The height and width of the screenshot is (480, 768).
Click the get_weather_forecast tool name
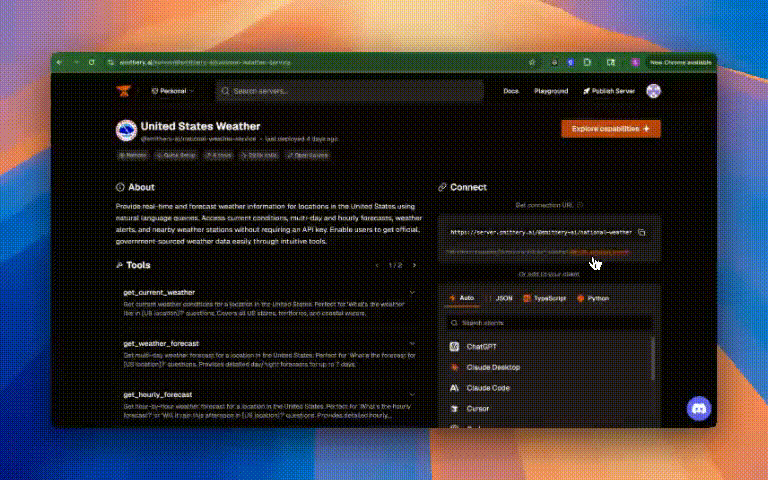(x=161, y=343)
